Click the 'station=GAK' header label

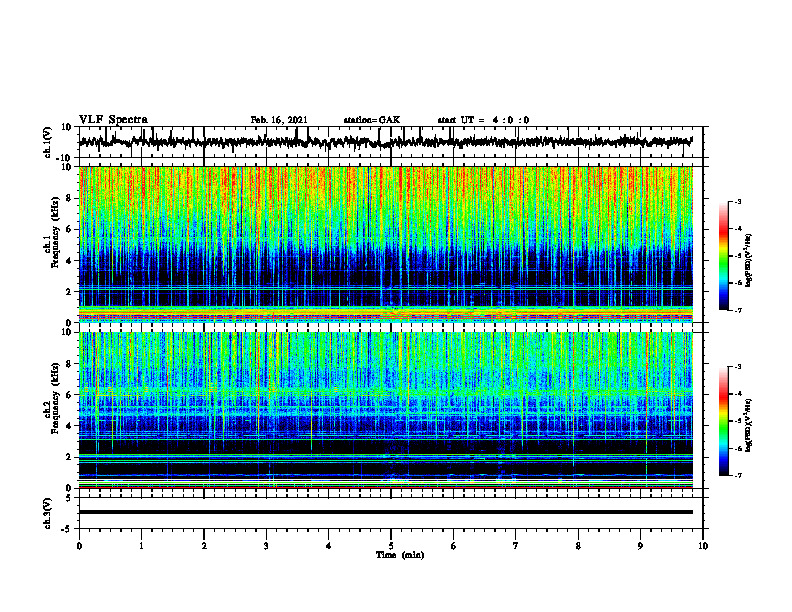pos(372,120)
